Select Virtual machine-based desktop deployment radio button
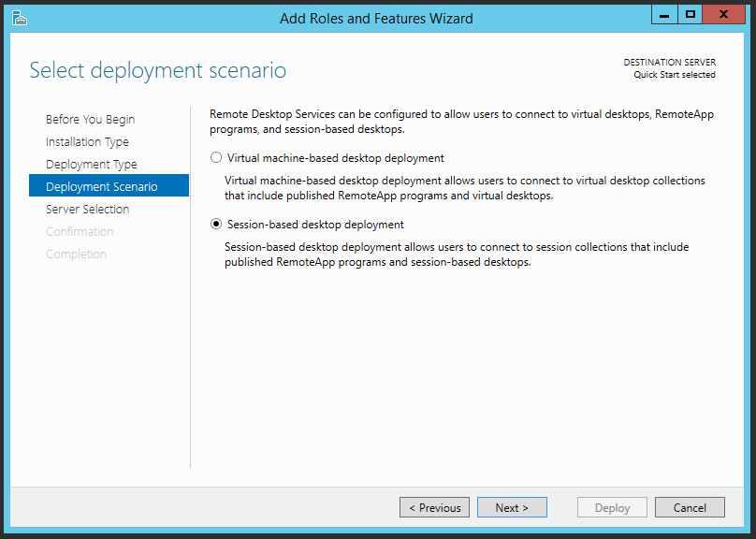Viewport: 756px width, 539px height. click(x=217, y=158)
